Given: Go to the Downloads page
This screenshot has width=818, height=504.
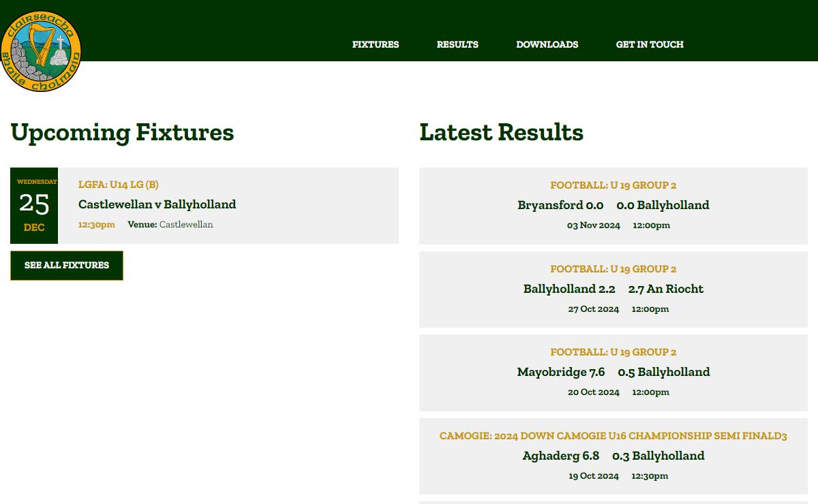Looking at the screenshot, I should (x=547, y=44).
